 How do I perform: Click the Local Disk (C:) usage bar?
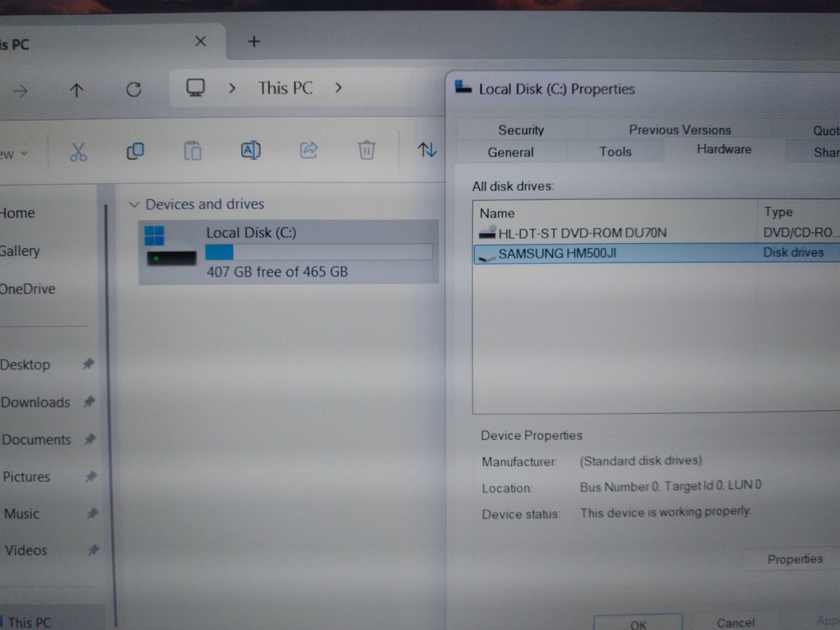pos(319,253)
